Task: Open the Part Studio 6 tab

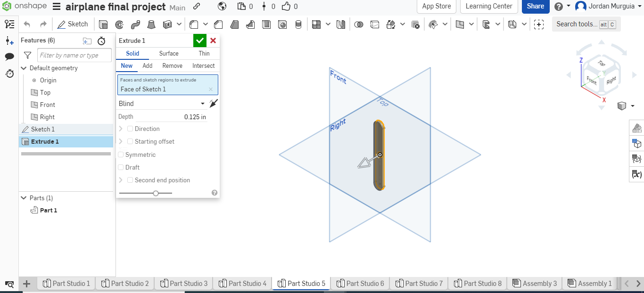Action: 360,283
